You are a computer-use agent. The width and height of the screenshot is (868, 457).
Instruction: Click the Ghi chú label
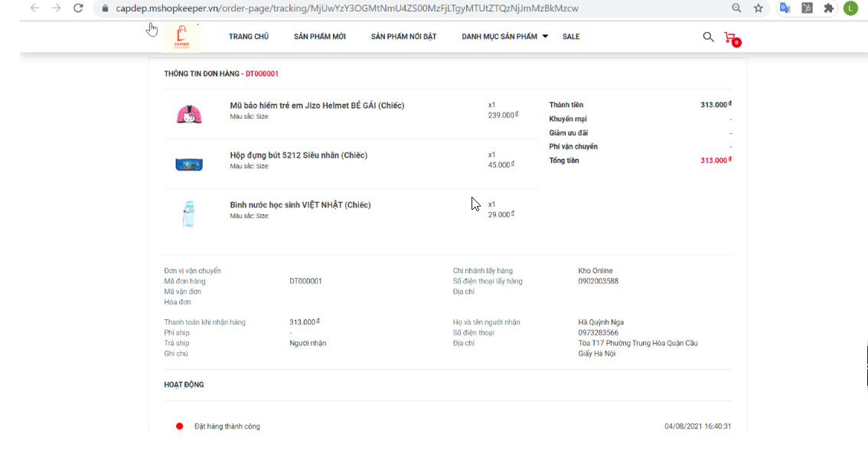pyautogui.click(x=175, y=354)
